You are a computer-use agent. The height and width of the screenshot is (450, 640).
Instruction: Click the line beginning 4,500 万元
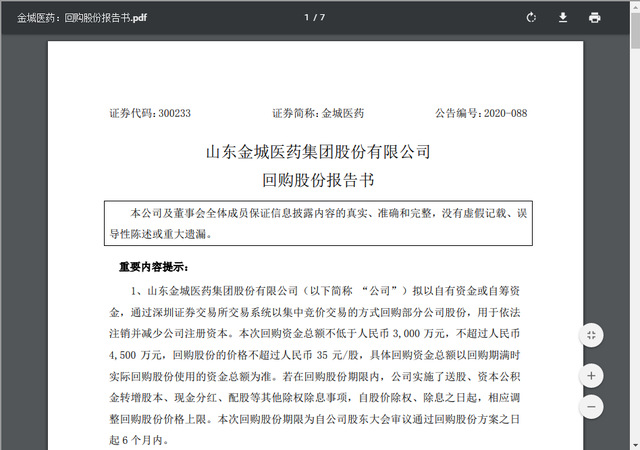point(315,355)
